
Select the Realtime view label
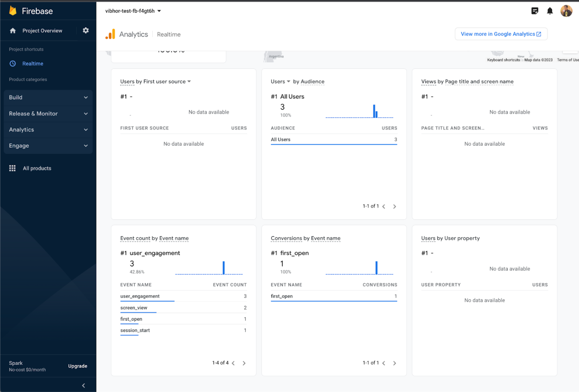(168, 34)
